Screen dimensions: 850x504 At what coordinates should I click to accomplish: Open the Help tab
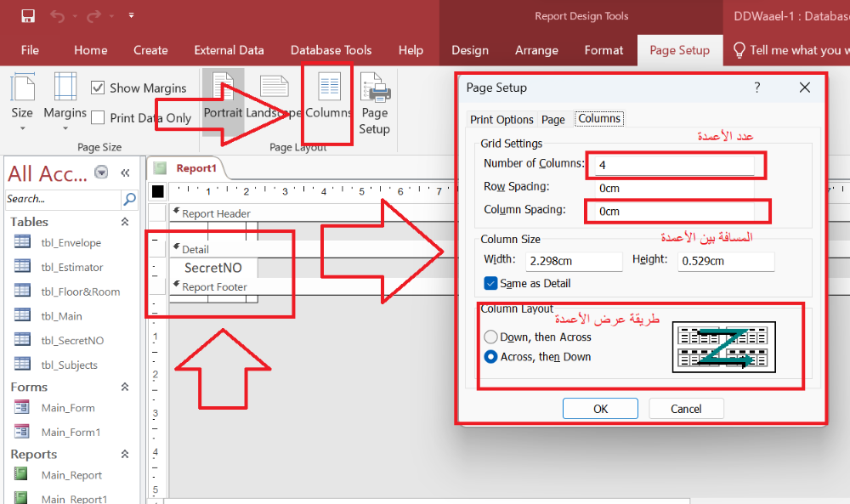(x=411, y=50)
